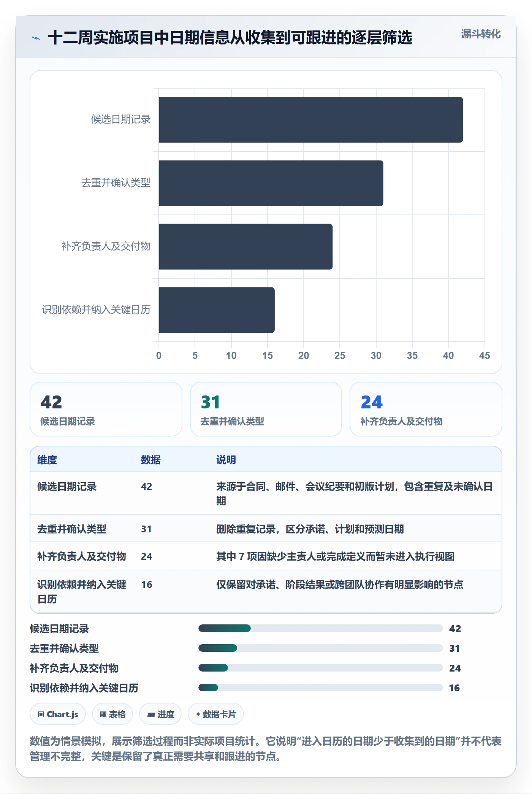Click the 补齐负责人及交付物 chart bar
The height and width of the screenshot is (794, 532).
point(246,246)
